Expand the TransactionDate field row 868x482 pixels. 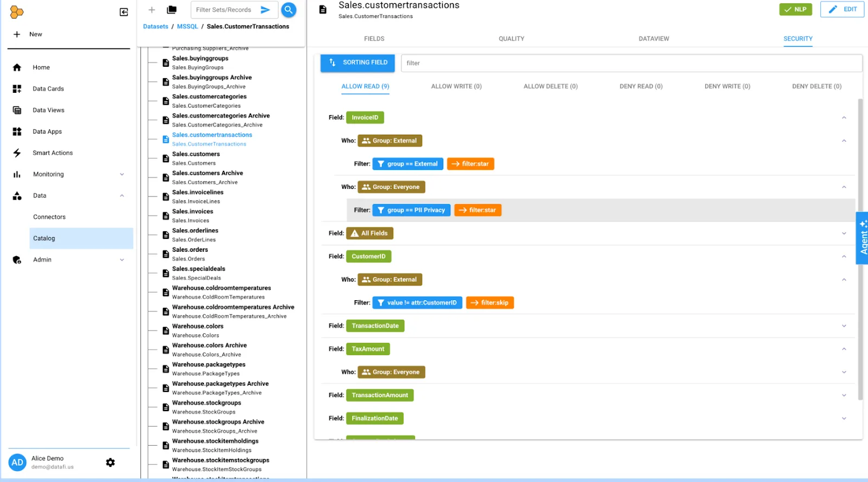tap(844, 326)
